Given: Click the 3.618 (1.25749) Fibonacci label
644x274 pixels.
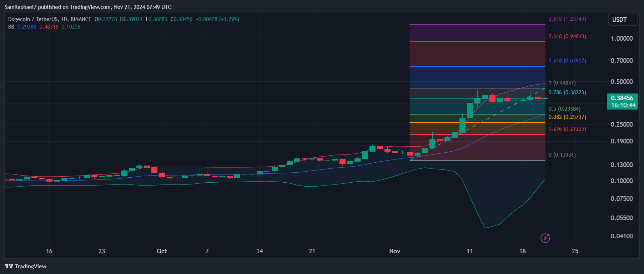Looking at the screenshot, I should click(x=567, y=19).
